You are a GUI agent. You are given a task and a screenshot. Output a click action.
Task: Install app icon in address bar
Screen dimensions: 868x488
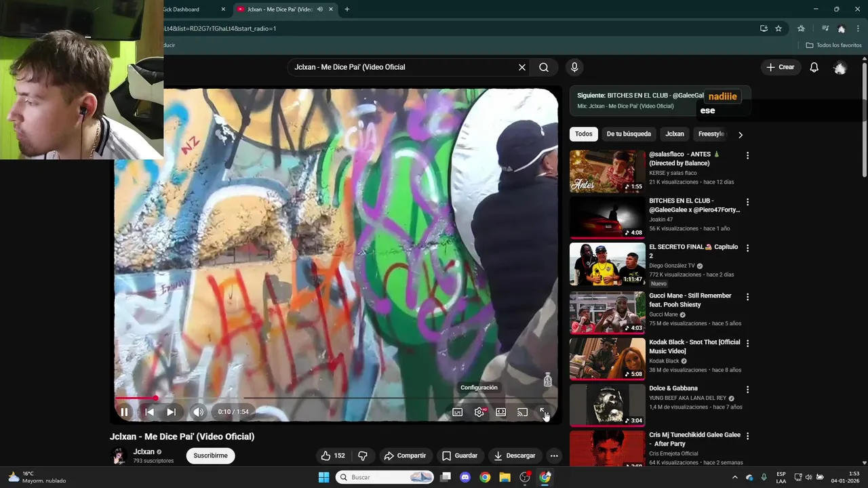coord(764,28)
